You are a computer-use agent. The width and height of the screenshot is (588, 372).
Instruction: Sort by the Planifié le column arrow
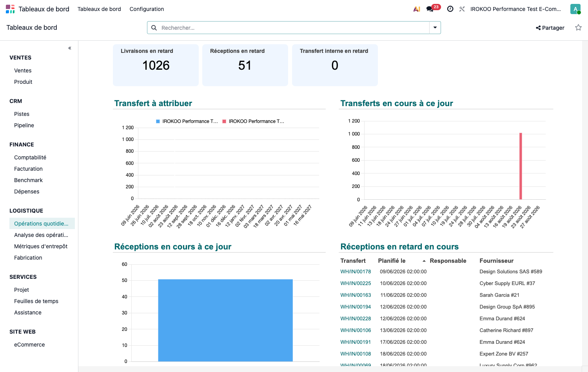pyautogui.click(x=424, y=261)
